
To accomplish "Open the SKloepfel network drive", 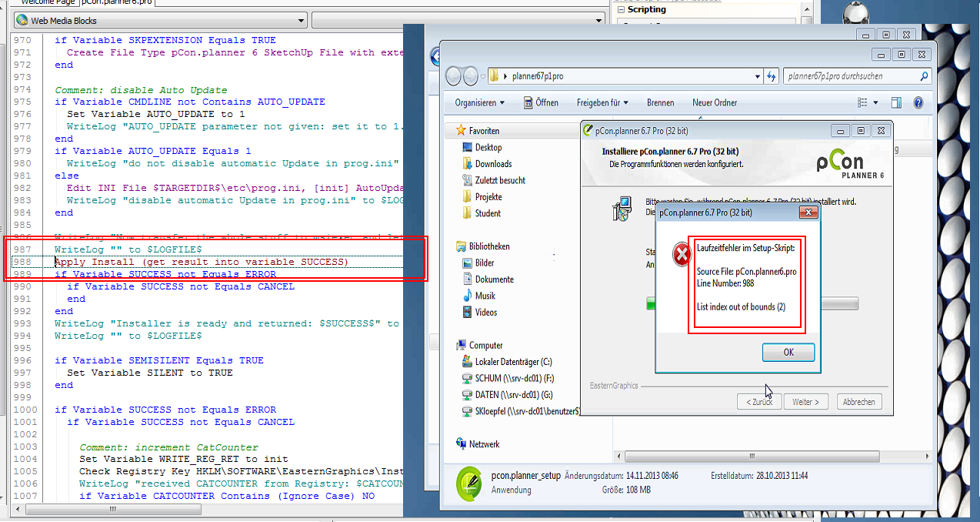I will [520, 412].
